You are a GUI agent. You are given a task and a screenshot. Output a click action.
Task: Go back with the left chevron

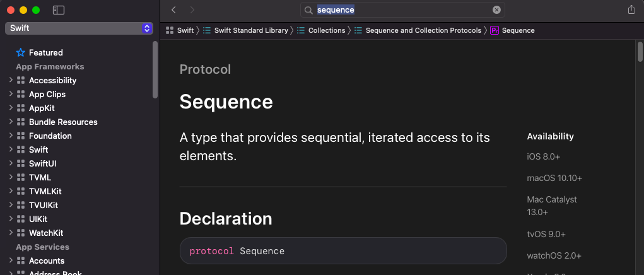(x=173, y=10)
